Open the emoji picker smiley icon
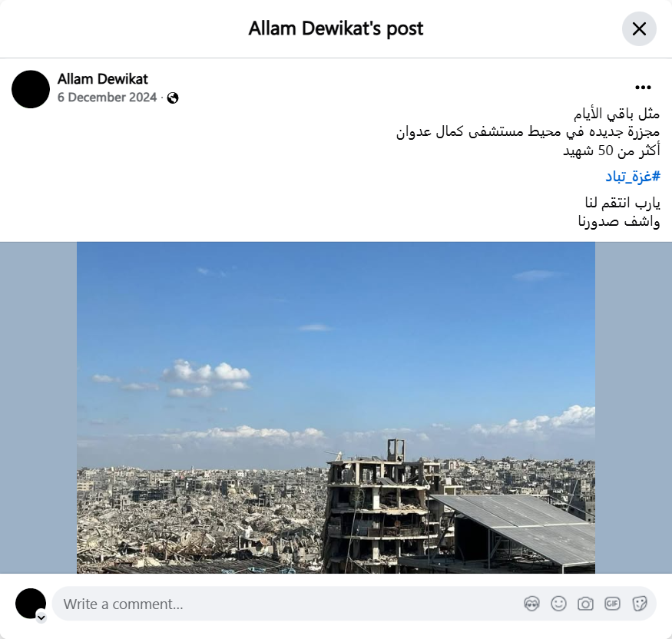Viewport: 672px width, 639px height. [558, 604]
